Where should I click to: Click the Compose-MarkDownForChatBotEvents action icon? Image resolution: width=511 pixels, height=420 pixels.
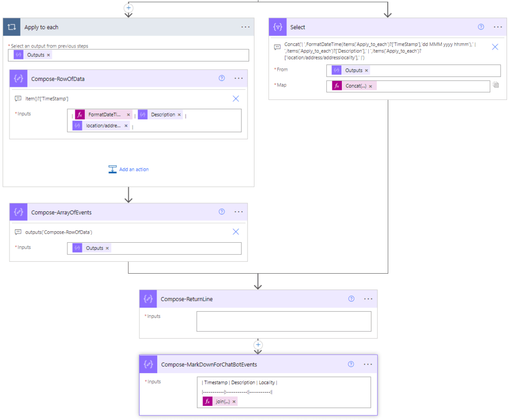[148, 364]
